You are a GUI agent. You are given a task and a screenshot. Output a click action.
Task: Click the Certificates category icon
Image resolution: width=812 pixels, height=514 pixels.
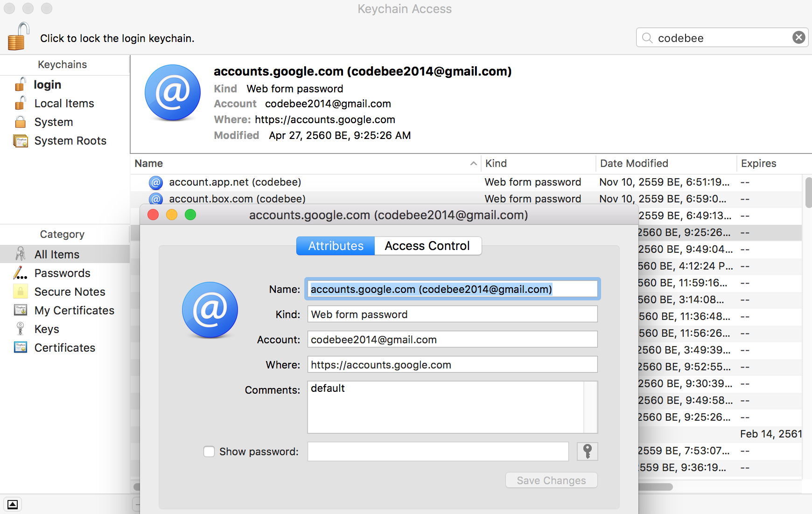tap(21, 347)
